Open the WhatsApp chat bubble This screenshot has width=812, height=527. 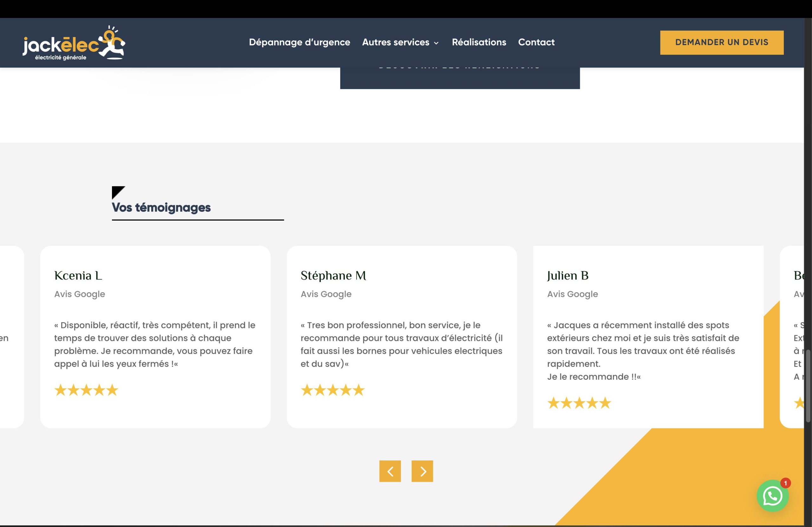tap(772, 496)
